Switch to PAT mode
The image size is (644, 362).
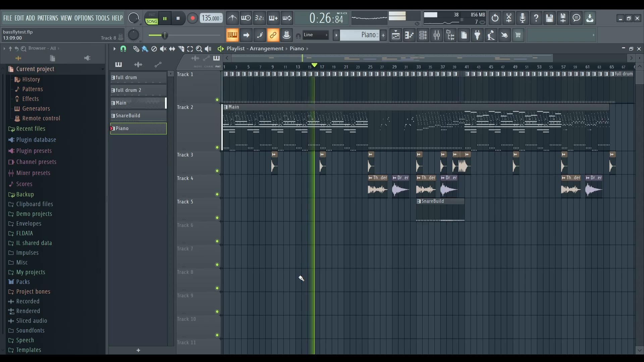(152, 15)
